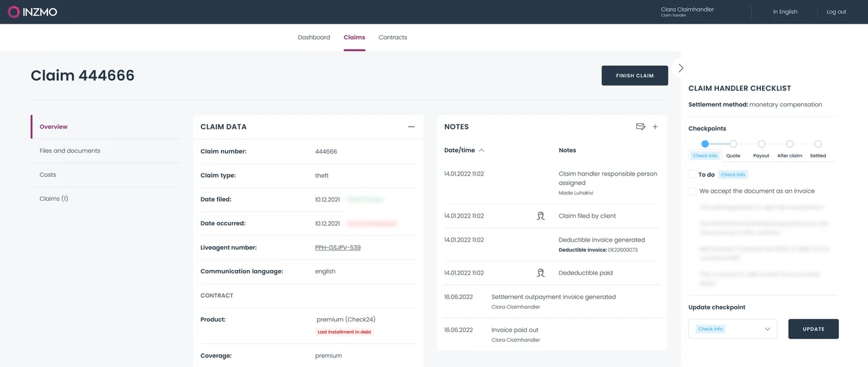
Task: Collapse checklist sidebar with arrow icon
Action: coord(681,69)
